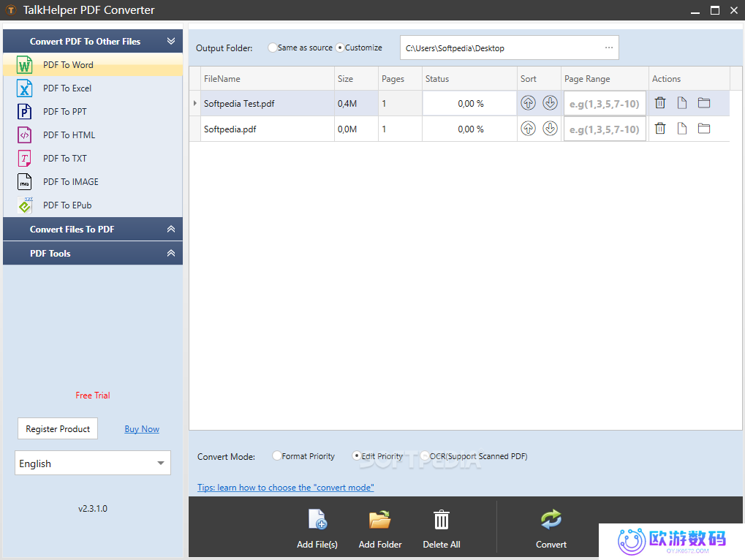
Task: Click TalkHelper app logo in title bar
Action: click(x=10, y=10)
